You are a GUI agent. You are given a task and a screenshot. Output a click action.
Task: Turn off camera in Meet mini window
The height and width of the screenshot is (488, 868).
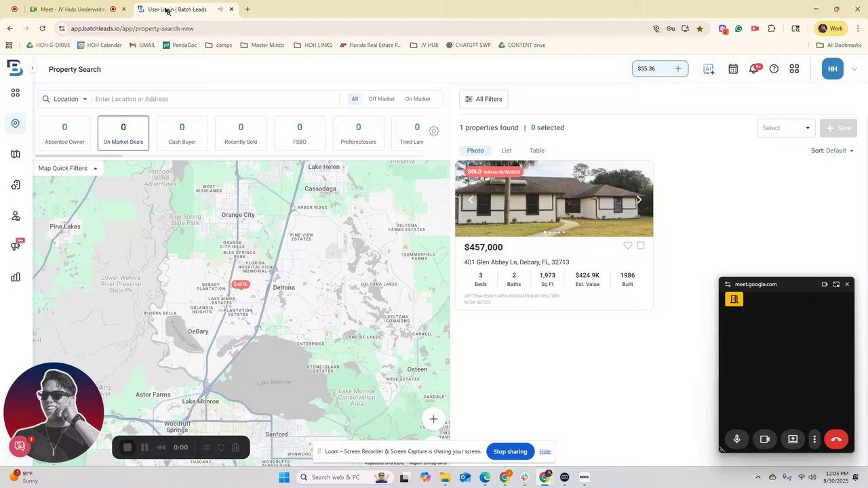[x=765, y=439]
